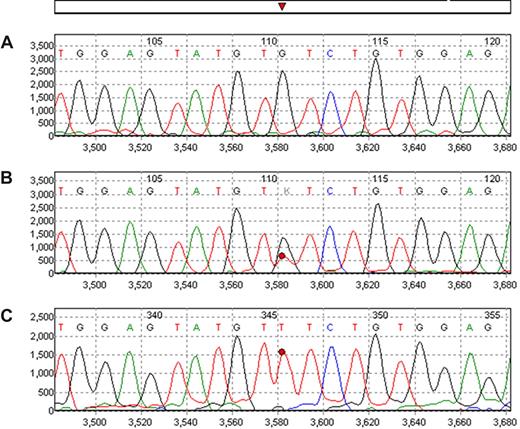
Task: Click position number 105 in panel A
Action: [x=155, y=42]
